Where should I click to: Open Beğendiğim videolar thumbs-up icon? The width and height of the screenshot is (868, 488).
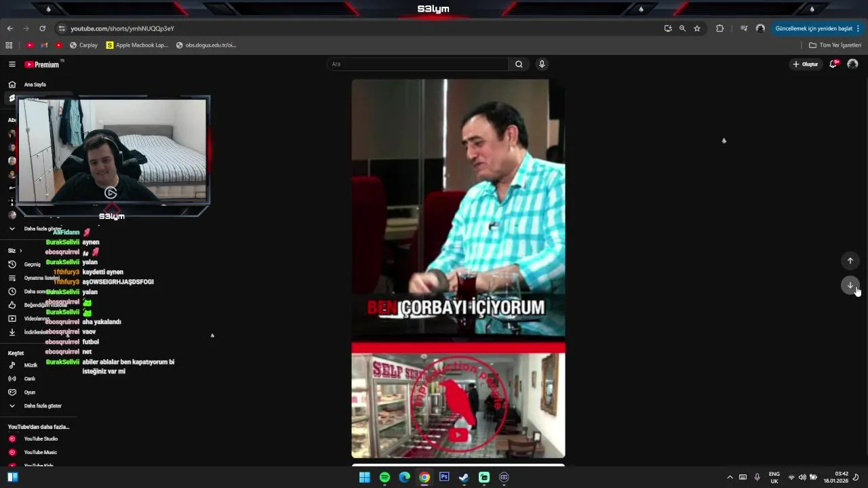(x=12, y=305)
